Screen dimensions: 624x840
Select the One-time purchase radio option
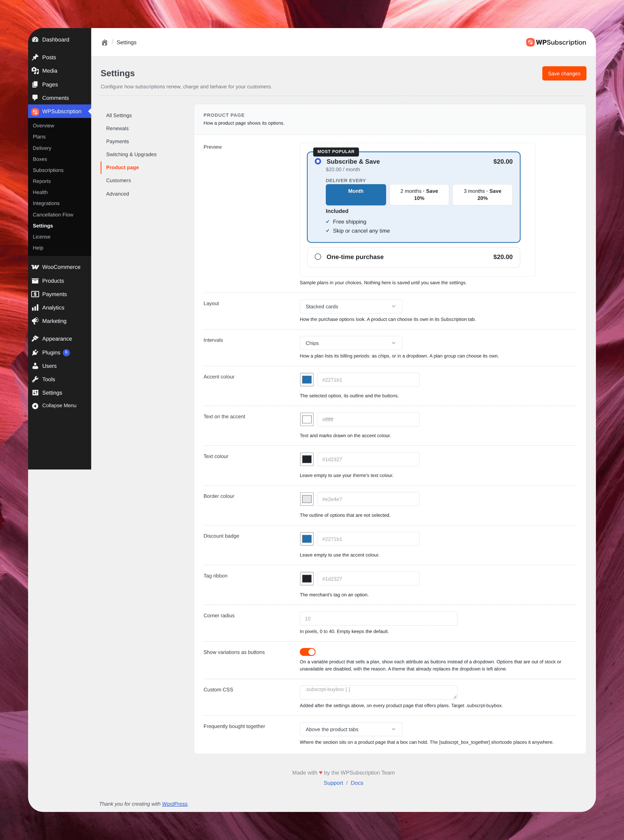318,257
